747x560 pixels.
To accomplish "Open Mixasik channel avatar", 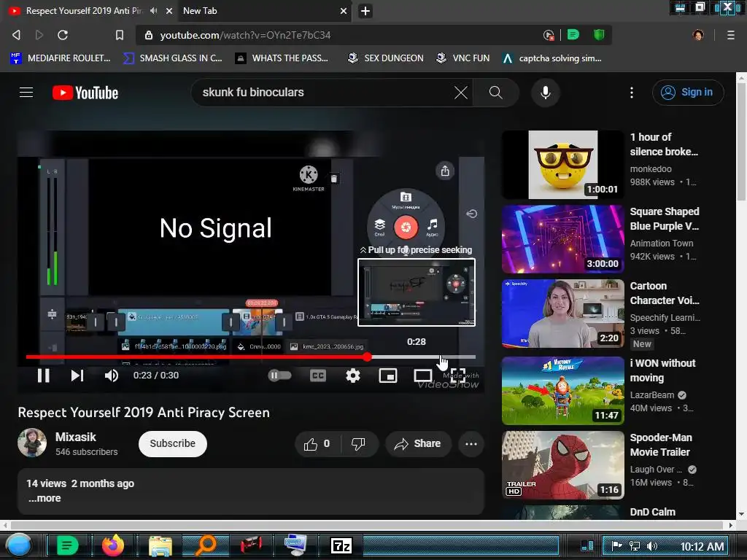I will [32, 443].
